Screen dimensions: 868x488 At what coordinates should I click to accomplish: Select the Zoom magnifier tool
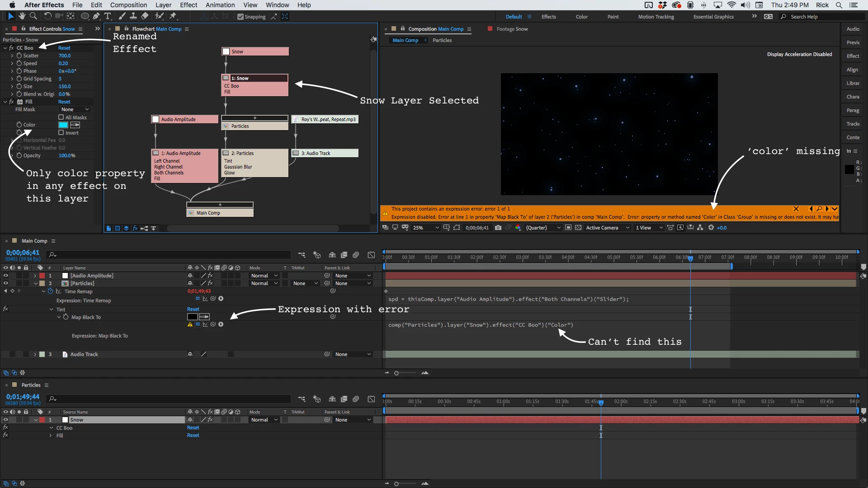tap(33, 16)
